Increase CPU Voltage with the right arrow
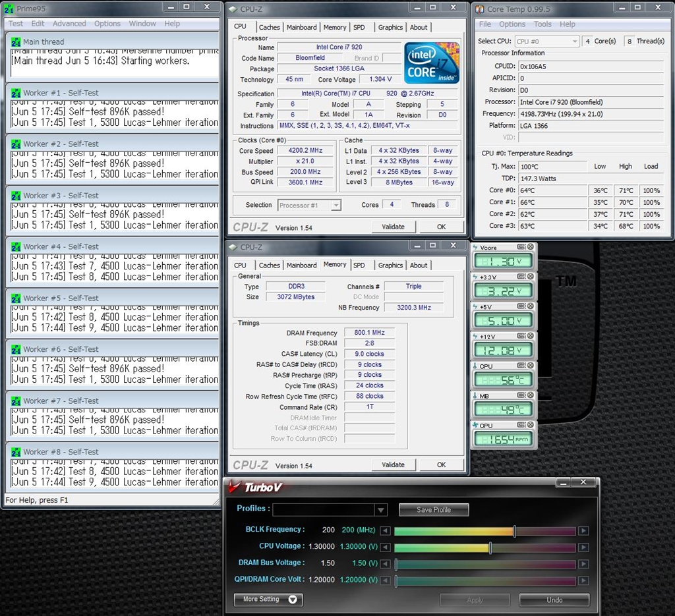This screenshot has width=675, height=616. point(583,547)
